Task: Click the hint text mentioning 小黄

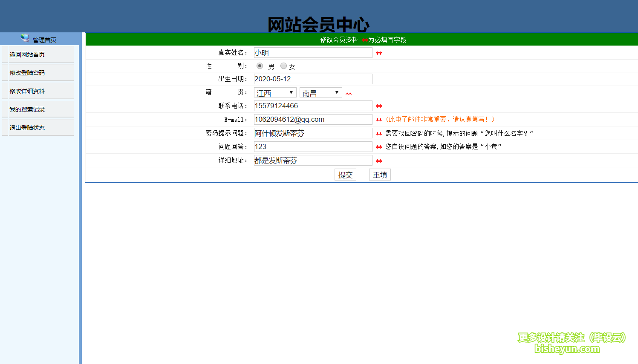Action: (444, 146)
